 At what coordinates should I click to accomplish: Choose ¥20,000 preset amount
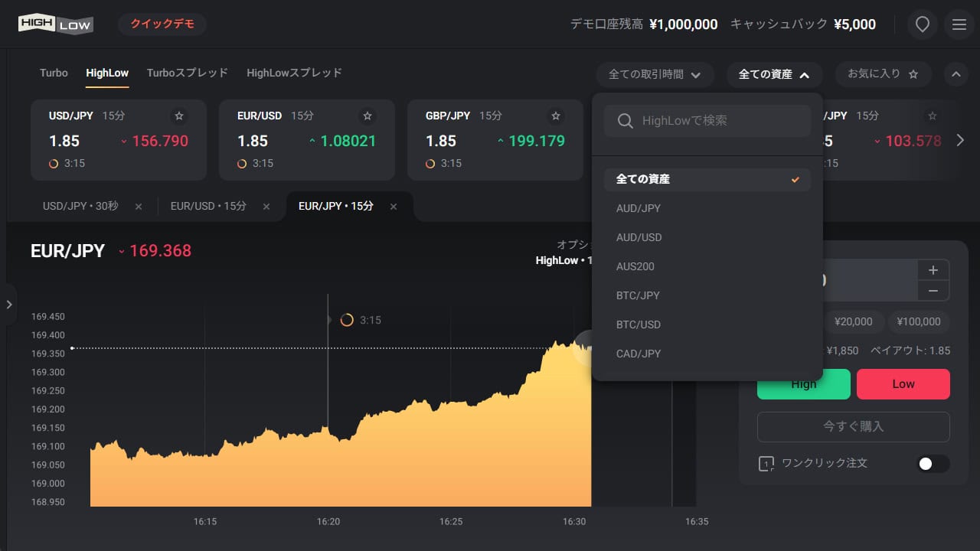click(x=854, y=321)
